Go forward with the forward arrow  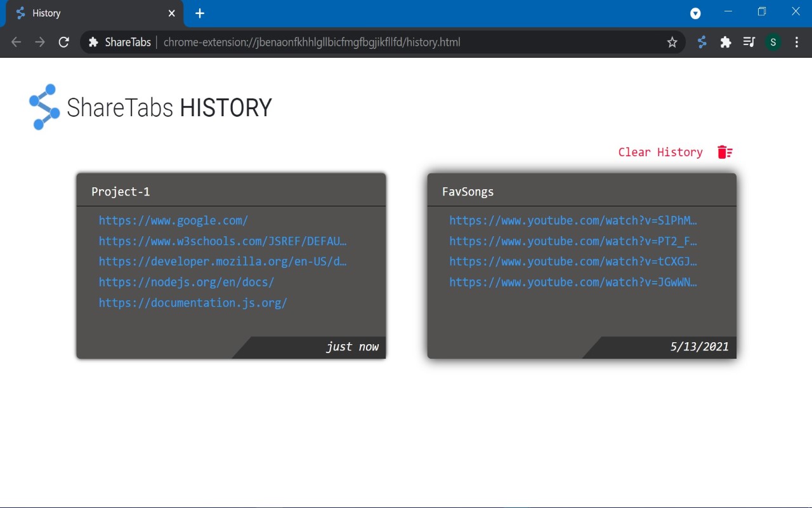pyautogui.click(x=40, y=43)
